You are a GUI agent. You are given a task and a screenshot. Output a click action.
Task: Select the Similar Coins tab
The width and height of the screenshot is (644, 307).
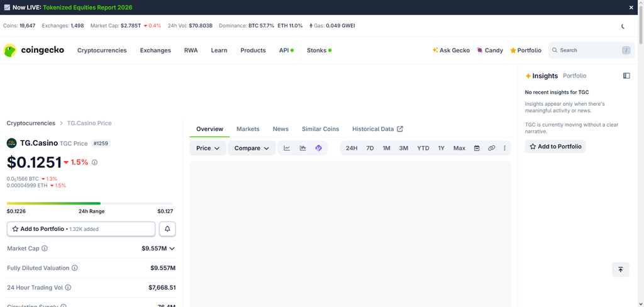[x=320, y=129]
